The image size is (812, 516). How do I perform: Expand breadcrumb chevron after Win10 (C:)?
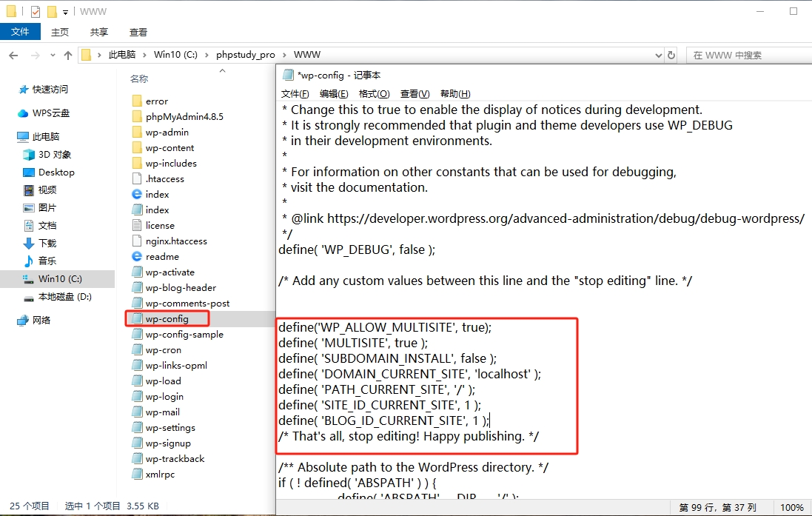coord(207,54)
